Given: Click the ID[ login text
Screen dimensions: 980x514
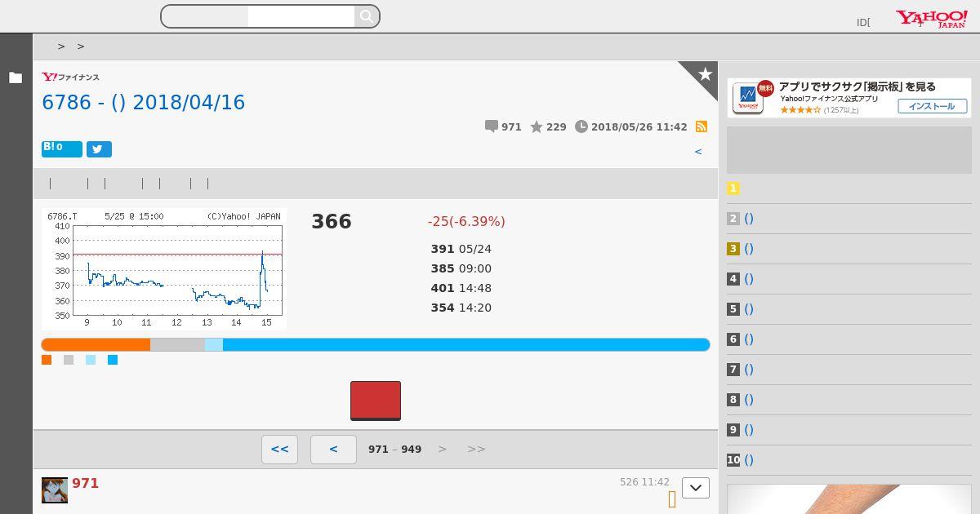Looking at the screenshot, I should 863,23.
